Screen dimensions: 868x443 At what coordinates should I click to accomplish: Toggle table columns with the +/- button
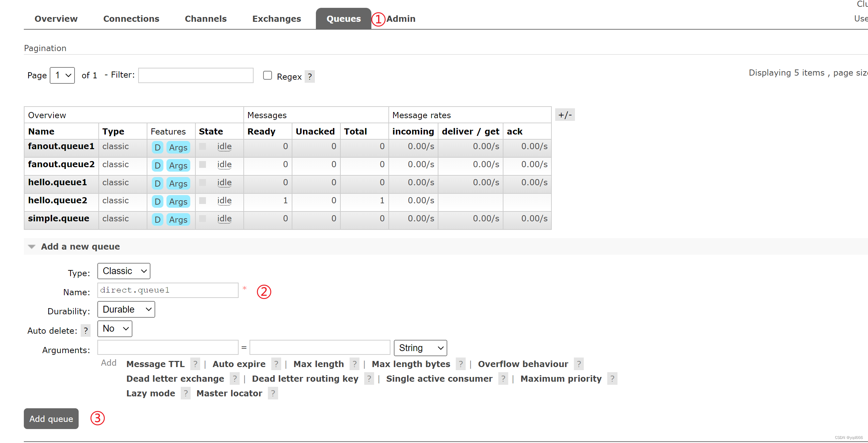tap(565, 115)
